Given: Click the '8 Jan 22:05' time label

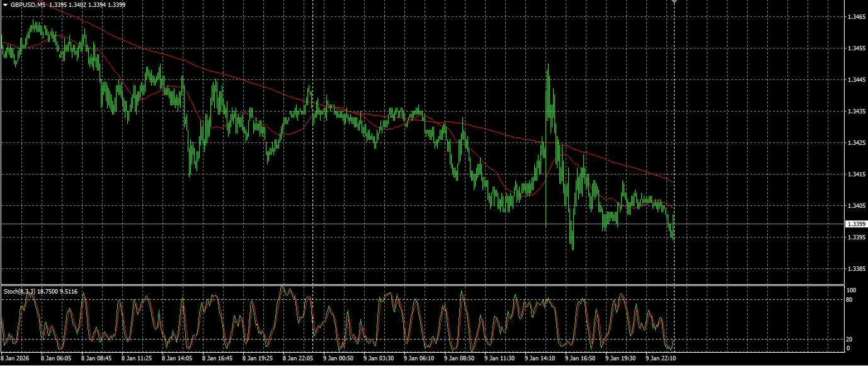Looking at the screenshot, I should pyautogui.click(x=298, y=358).
